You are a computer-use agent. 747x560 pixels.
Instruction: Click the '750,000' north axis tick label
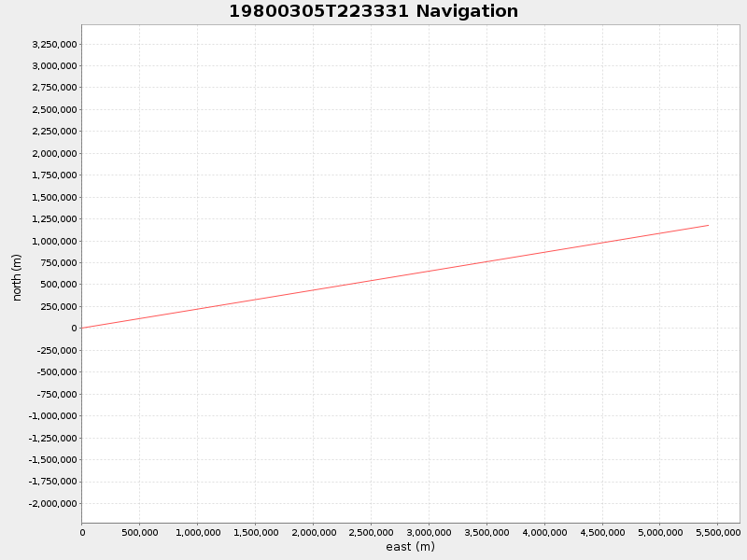tap(59, 263)
